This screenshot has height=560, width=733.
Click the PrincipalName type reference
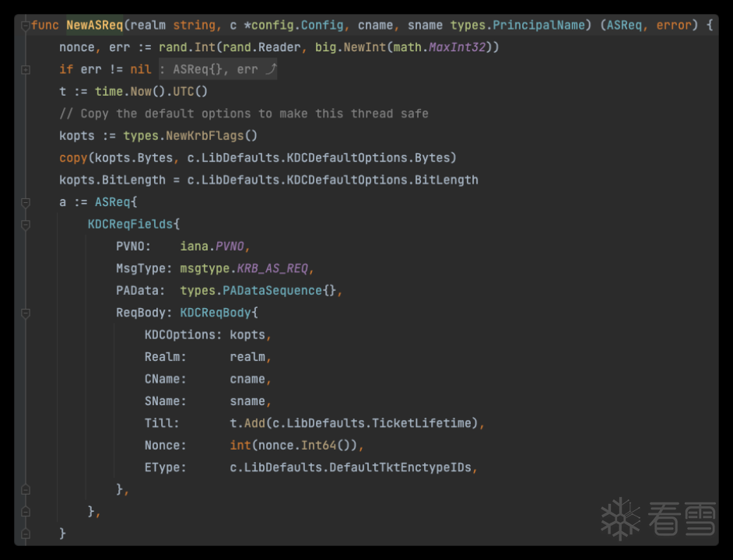click(x=538, y=25)
